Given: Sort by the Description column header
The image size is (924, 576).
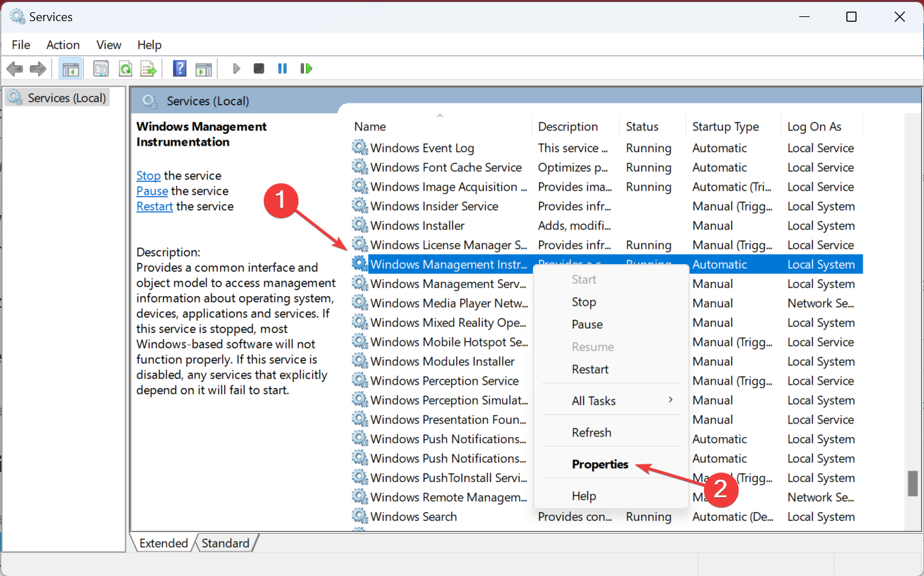Looking at the screenshot, I should tap(576, 127).
